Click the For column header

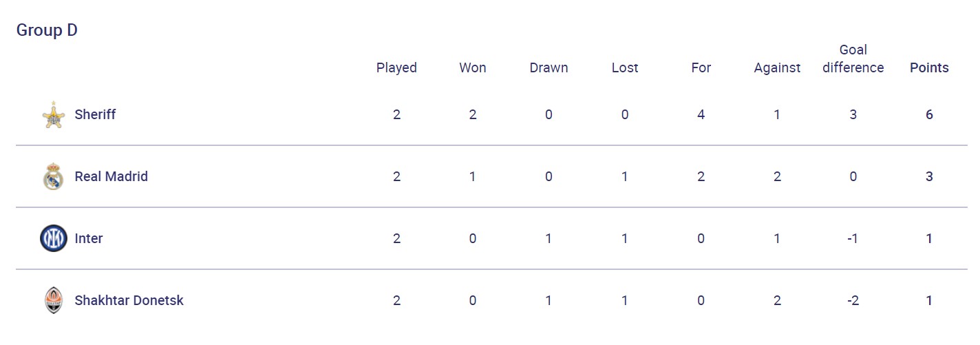click(x=701, y=67)
